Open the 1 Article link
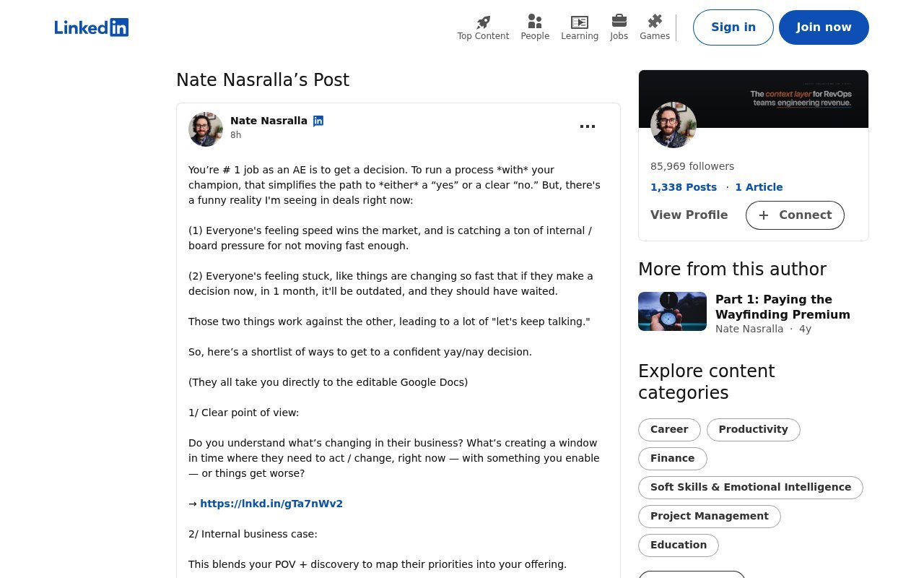Image resolution: width=924 pixels, height=578 pixels. (759, 187)
